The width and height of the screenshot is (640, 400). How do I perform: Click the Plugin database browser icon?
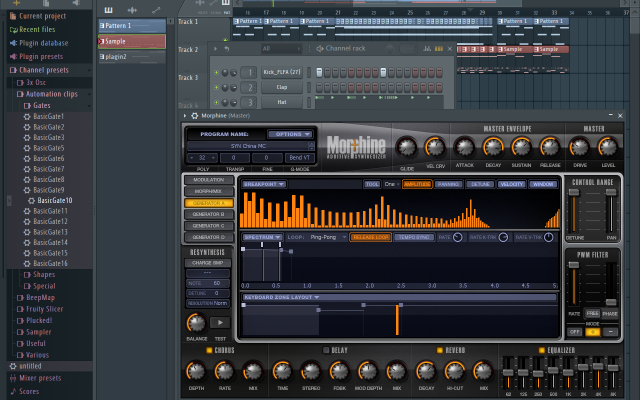(x=13, y=43)
